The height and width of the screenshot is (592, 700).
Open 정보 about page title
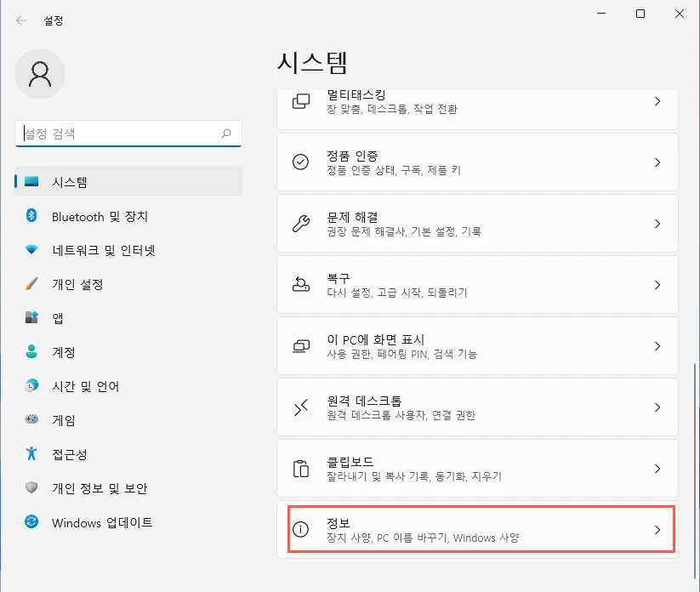[339, 523]
